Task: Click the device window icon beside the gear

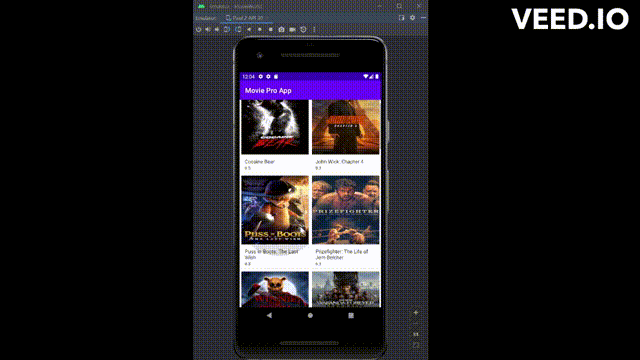Action: [401, 18]
